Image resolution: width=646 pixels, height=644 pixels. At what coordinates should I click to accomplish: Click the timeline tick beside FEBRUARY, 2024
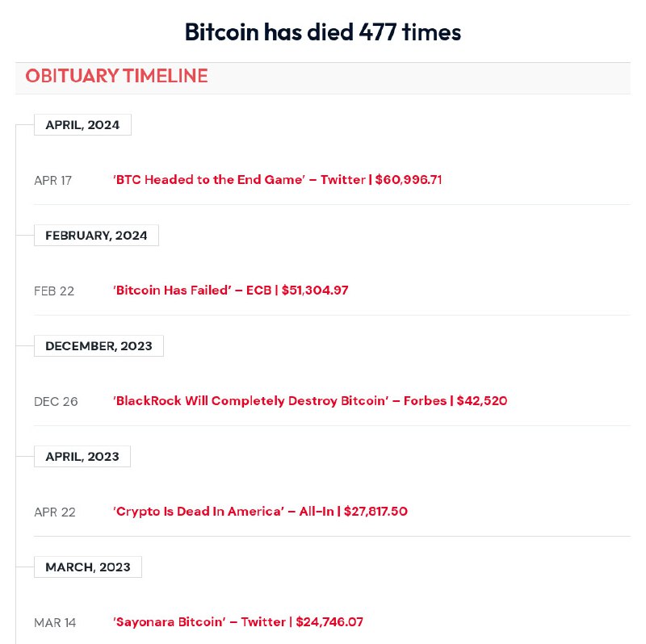[x=25, y=236]
